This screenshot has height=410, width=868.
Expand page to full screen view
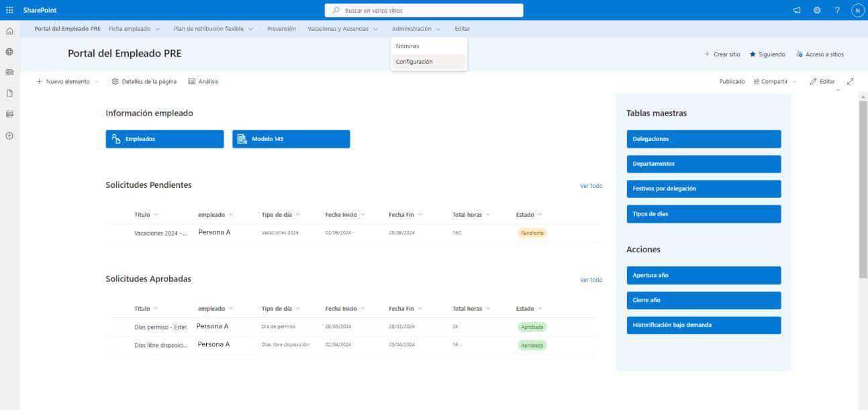[x=851, y=81]
